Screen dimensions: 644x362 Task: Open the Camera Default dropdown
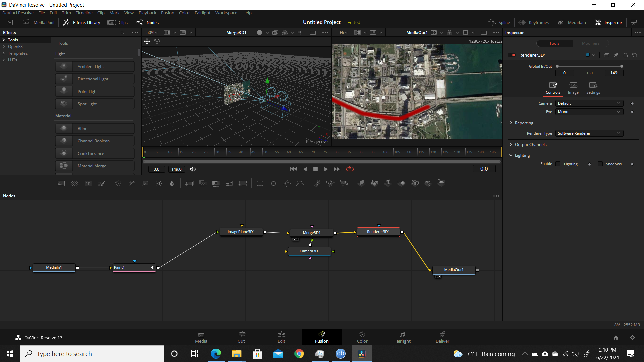589,103
